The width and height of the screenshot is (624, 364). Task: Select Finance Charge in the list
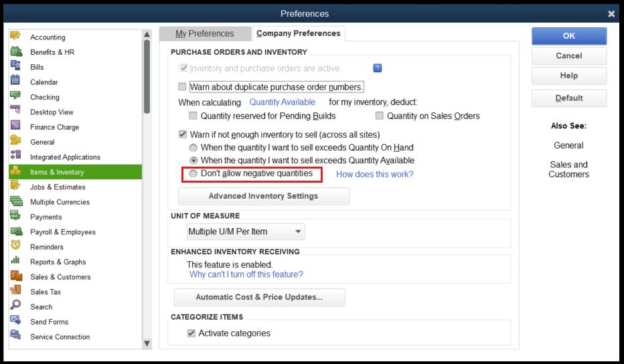tap(75, 127)
